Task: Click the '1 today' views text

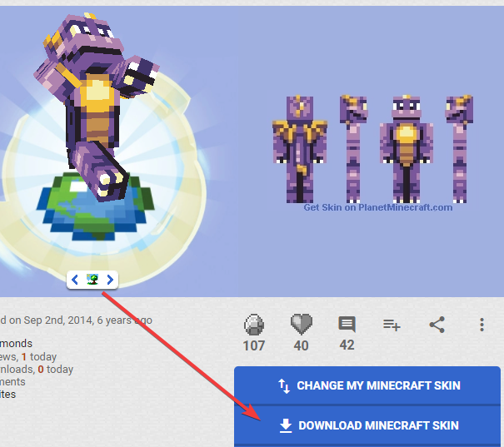Action: pyautogui.click(x=39, y=357)
